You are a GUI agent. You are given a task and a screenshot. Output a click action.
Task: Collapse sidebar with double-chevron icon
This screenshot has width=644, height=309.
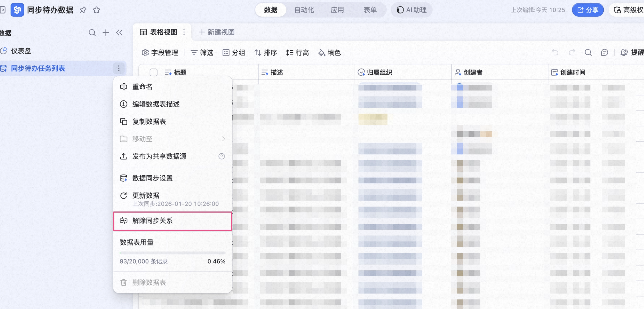(x=120, y=33)
